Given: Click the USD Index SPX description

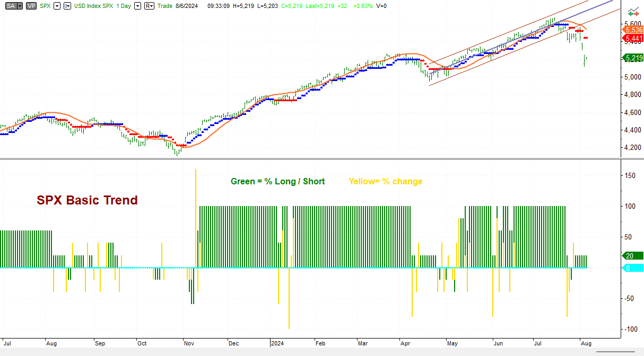Looking at the screenshot, I should tap(94, 6).
